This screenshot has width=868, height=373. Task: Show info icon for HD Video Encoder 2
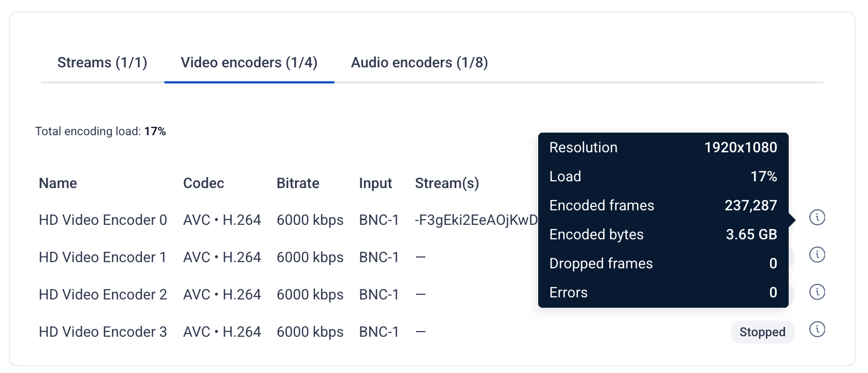817,292
